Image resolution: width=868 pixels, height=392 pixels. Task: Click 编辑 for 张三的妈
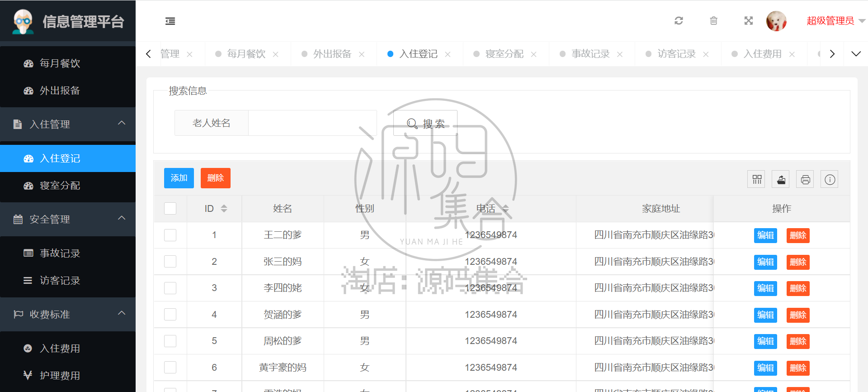[765, 262]
